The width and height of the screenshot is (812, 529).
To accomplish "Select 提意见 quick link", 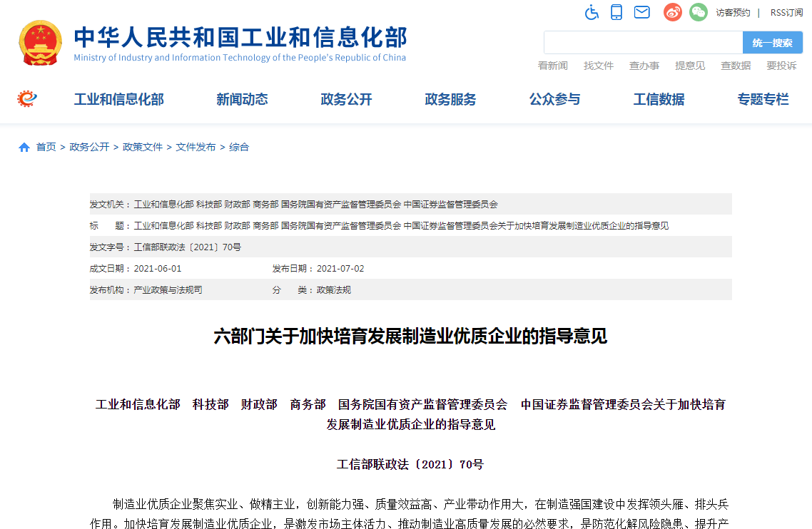I will click(x=690, y=66).
